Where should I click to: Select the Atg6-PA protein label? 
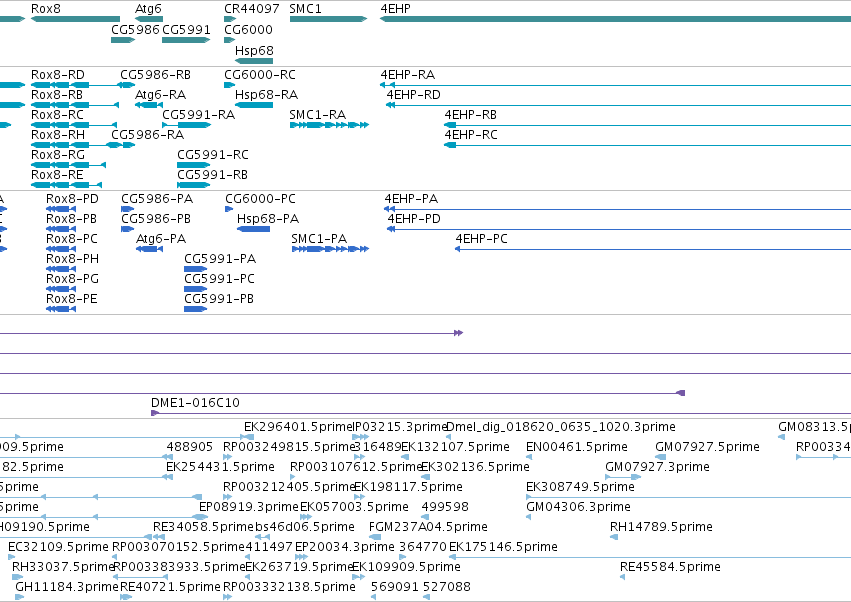point(161,239)
